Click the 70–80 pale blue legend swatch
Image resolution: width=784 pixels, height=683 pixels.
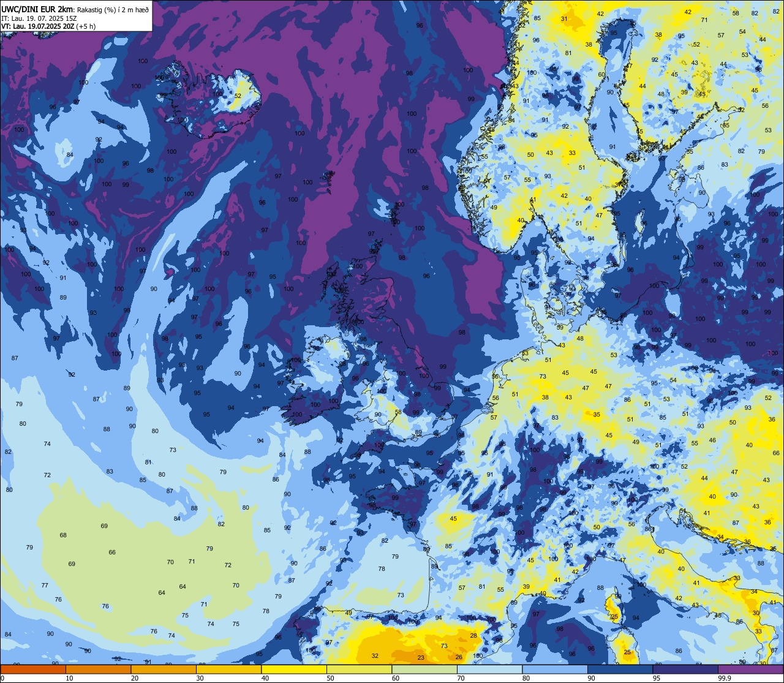[x=489, y=669]
